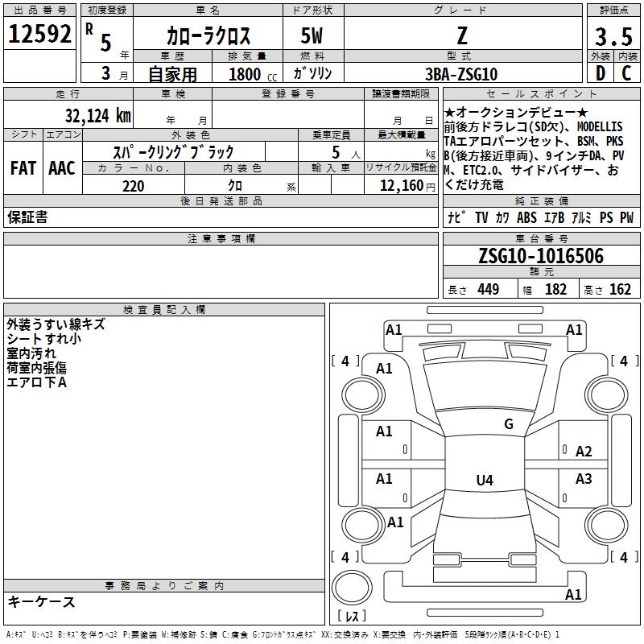Select the model code 3BA-ZSG10
644x644 pixels.
coord(461,74)
